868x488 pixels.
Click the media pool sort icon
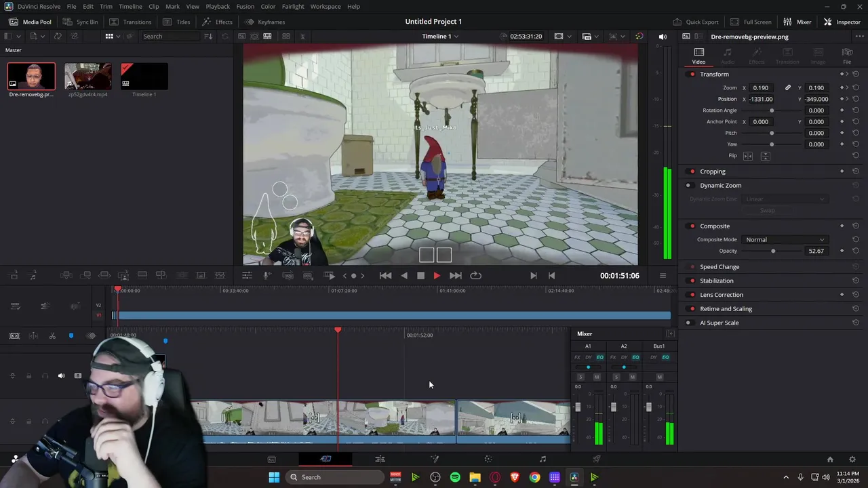coord(208,36)
